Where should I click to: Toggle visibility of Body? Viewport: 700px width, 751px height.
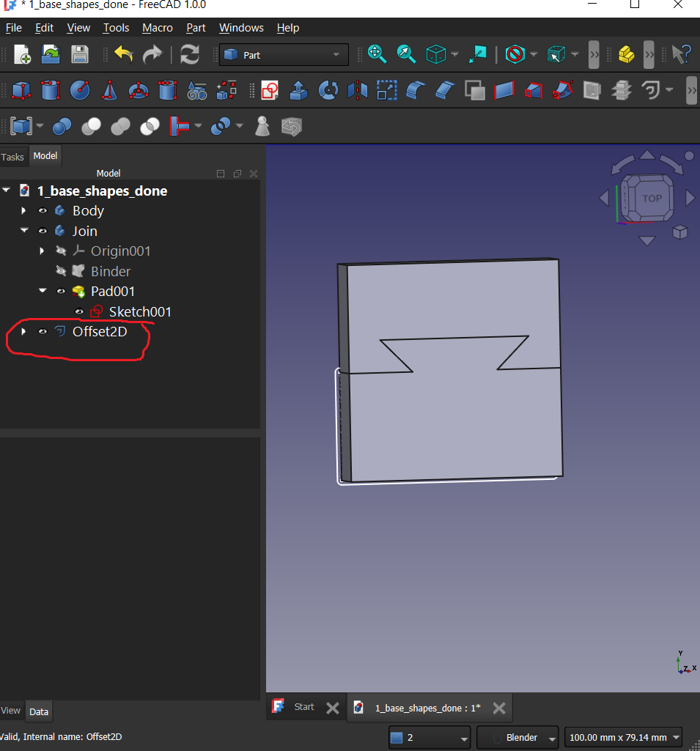43,211
